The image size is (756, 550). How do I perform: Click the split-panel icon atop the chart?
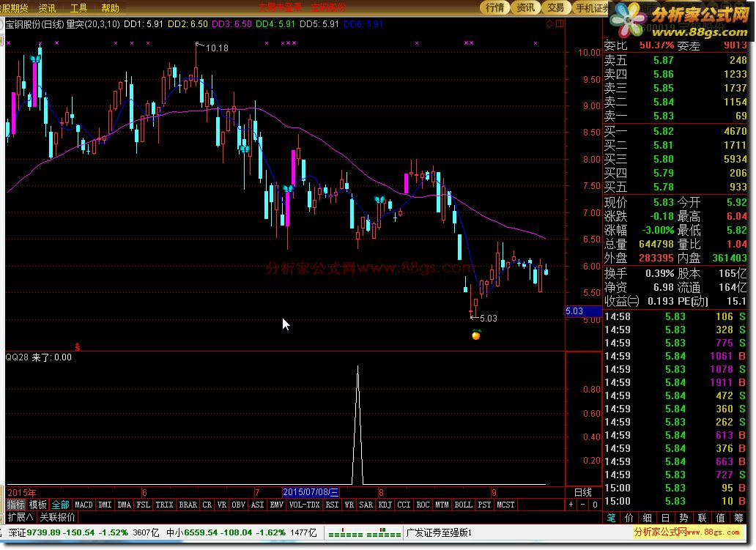560,23
